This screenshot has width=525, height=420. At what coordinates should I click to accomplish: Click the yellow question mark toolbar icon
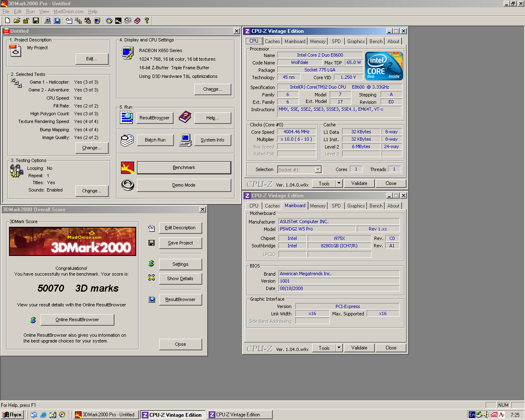coord(146,21)
